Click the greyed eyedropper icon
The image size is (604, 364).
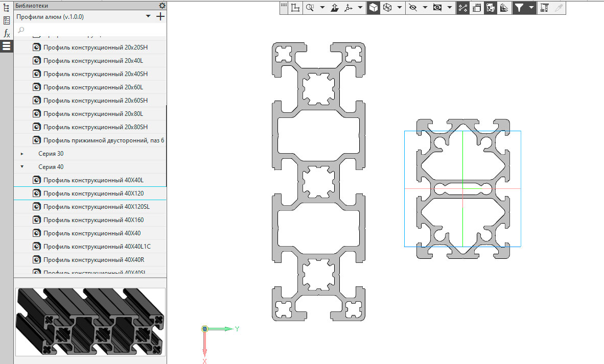click(559, 8)
